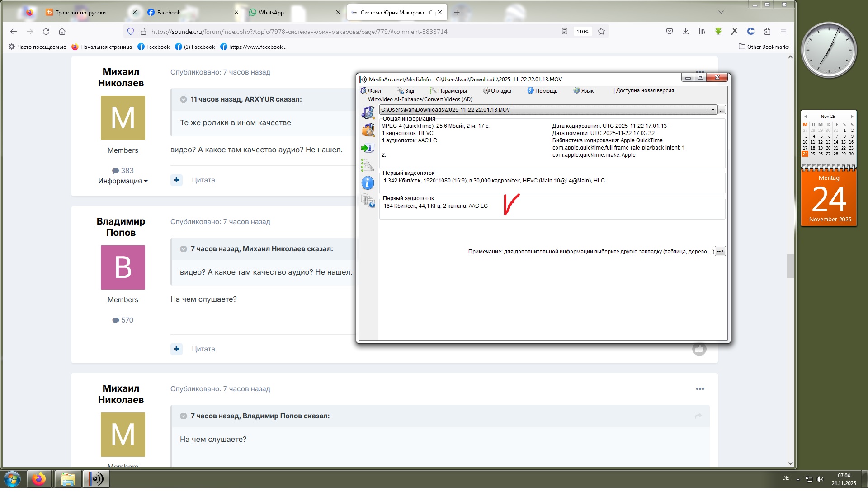The image size is (868, 496).
Task: Open Firefox downloads arrow icon
Action: tap(685, 32)
